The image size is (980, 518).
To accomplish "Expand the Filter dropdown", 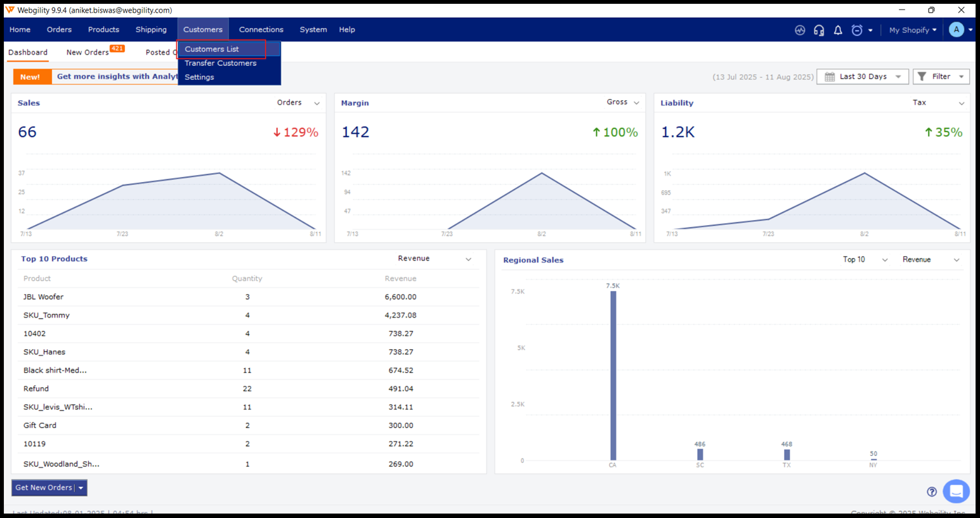I will (x=941, y=77).
